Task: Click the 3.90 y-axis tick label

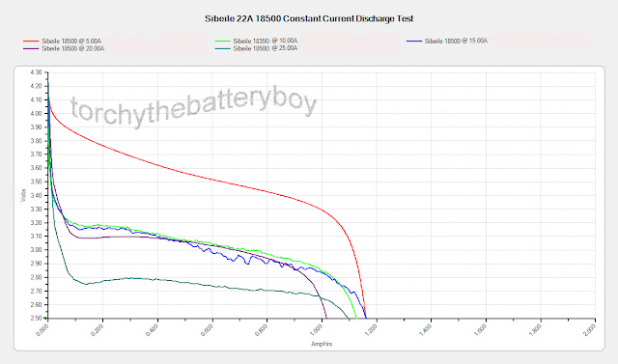Action: pos(36,127)
